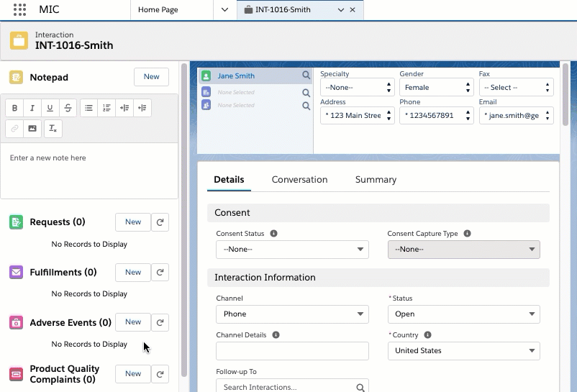Image resolution: width=577 pixels, height=392 pixels.
Task: Click New button for Fulfillments
Action: [x=133, y=273]
